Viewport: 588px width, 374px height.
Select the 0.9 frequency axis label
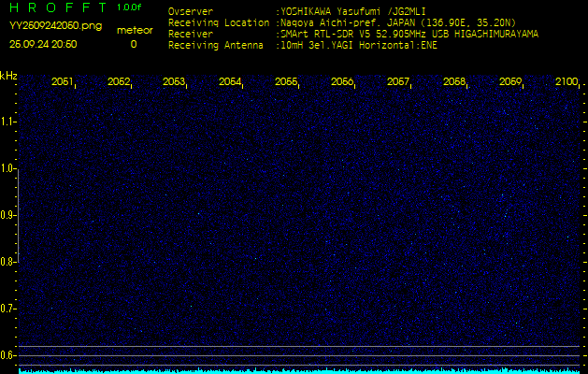click(9, 214)
